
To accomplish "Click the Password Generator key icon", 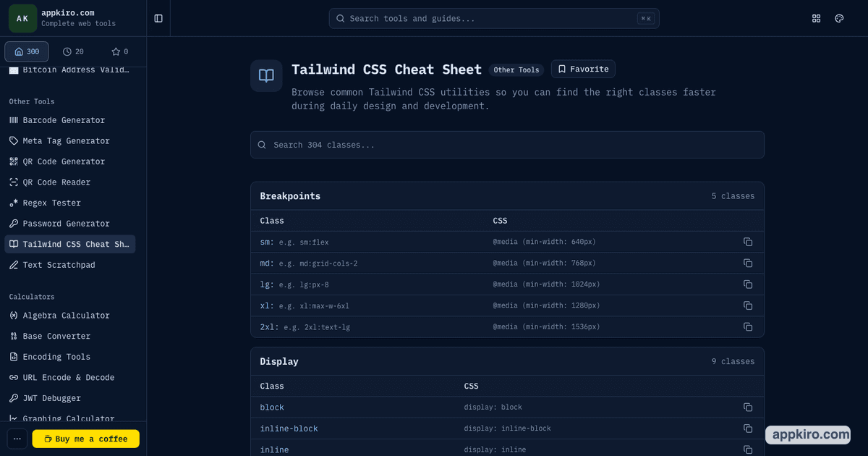I will tap(14, 224).
